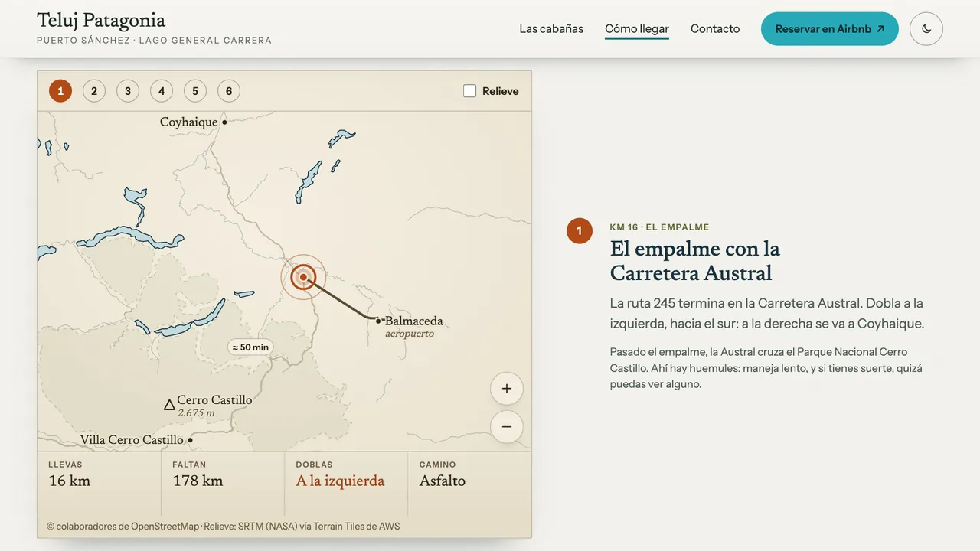Screen dimensions: 980x551
Task: Click the ≈ 50 min time badge
Action: pyautogui.click(x=250, y=347)
